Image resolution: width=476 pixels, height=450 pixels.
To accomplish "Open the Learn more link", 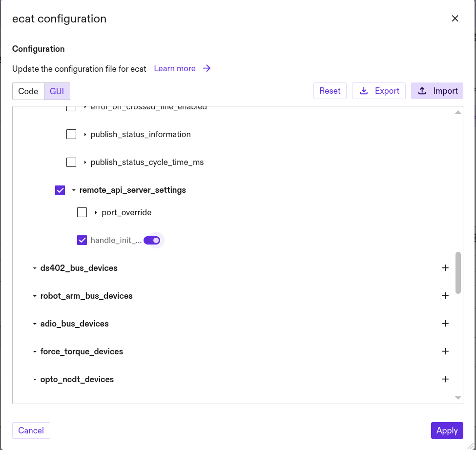I will pos(175,68).
